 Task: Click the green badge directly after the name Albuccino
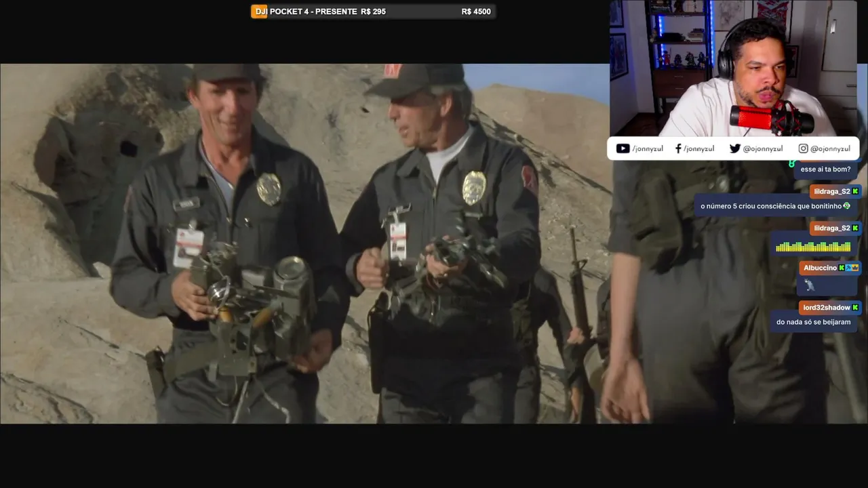pyautogui.click(x=842, y=268)
